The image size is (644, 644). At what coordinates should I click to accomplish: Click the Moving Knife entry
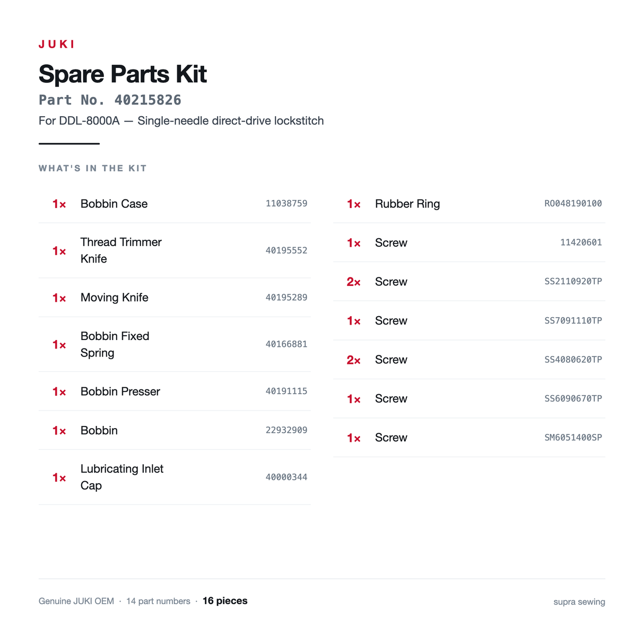pyautogui.click(x=175, y=298)
